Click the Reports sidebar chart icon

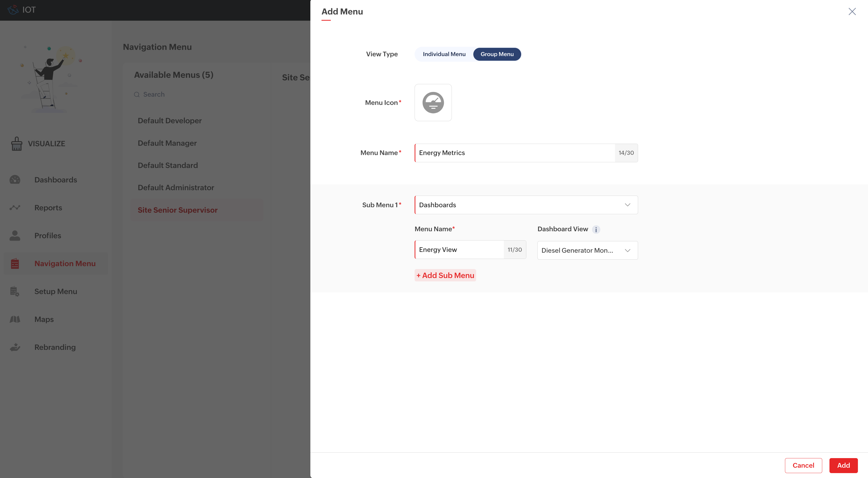click(15, 208)
